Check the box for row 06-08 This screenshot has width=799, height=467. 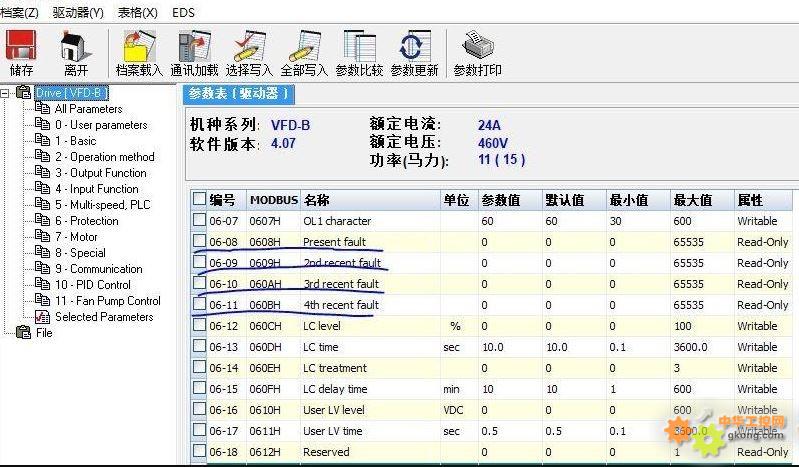coord(199,242)
